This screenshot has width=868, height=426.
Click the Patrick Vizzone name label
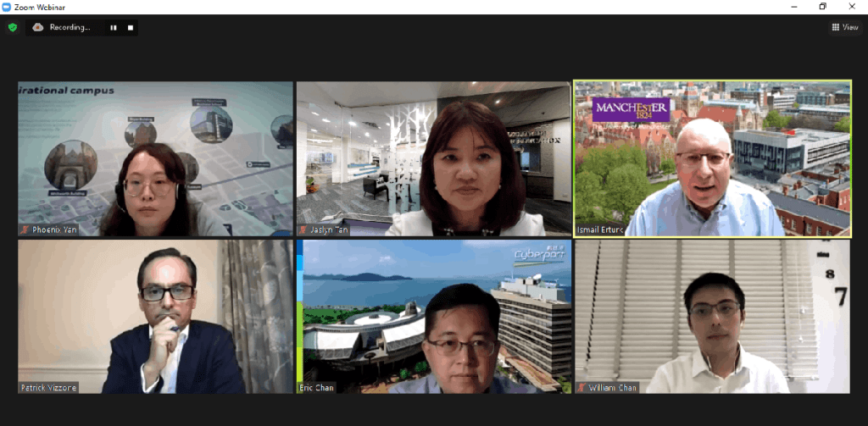pos(48,387)
